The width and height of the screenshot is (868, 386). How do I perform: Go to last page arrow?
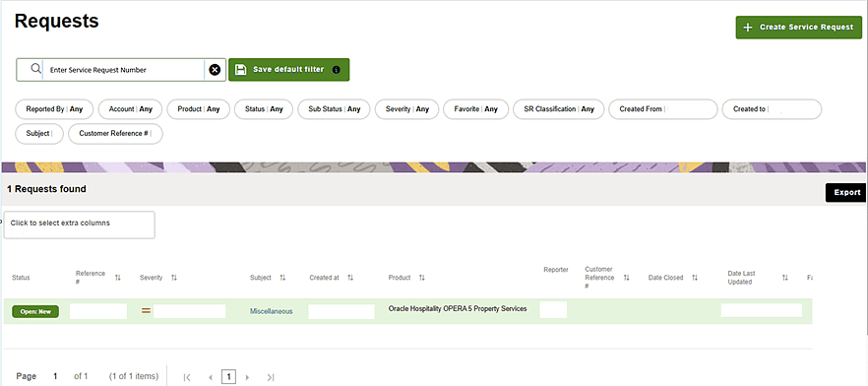[x=270, y=377]
